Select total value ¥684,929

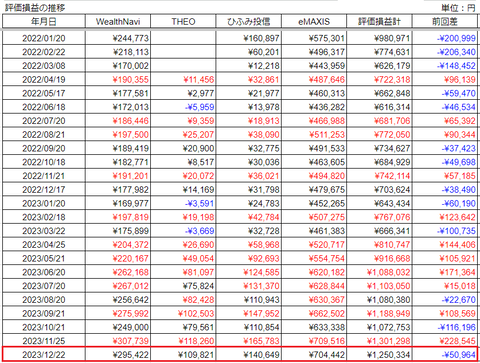392,162
